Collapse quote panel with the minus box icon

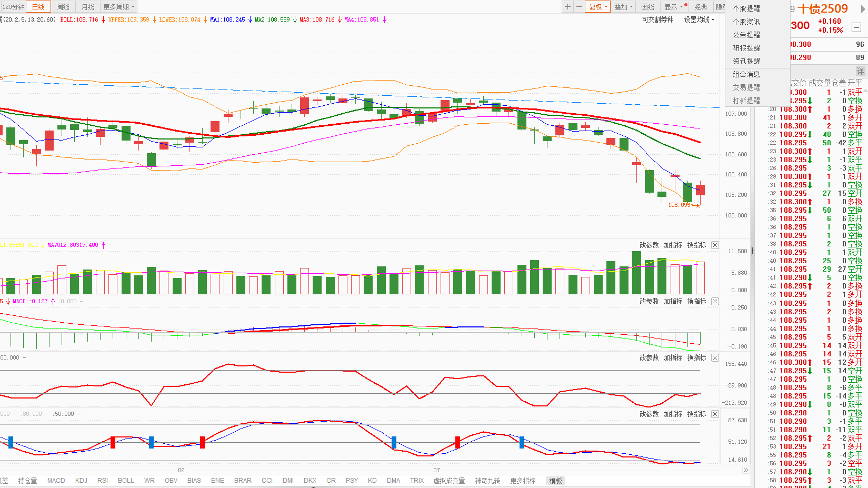[x=856, y=27]
